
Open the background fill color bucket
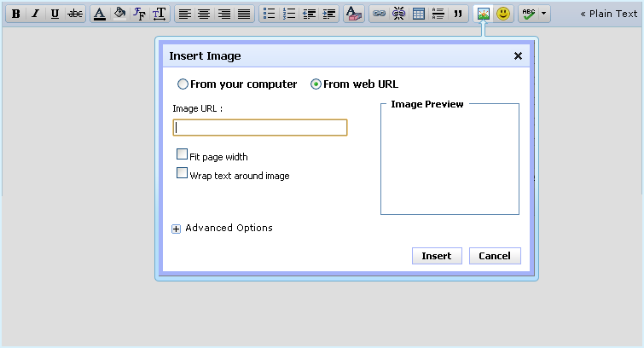(x=119, y=14)
